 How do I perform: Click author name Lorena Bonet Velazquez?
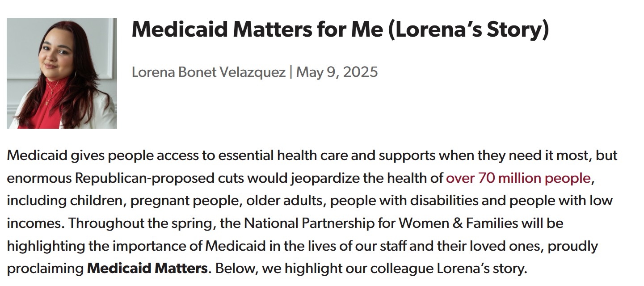coord(208,72)
